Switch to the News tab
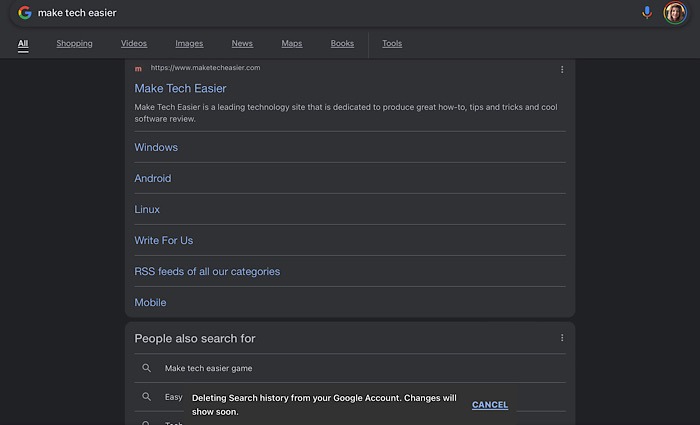700x425 pixels. pyautogui.click(x=242, y=44)
